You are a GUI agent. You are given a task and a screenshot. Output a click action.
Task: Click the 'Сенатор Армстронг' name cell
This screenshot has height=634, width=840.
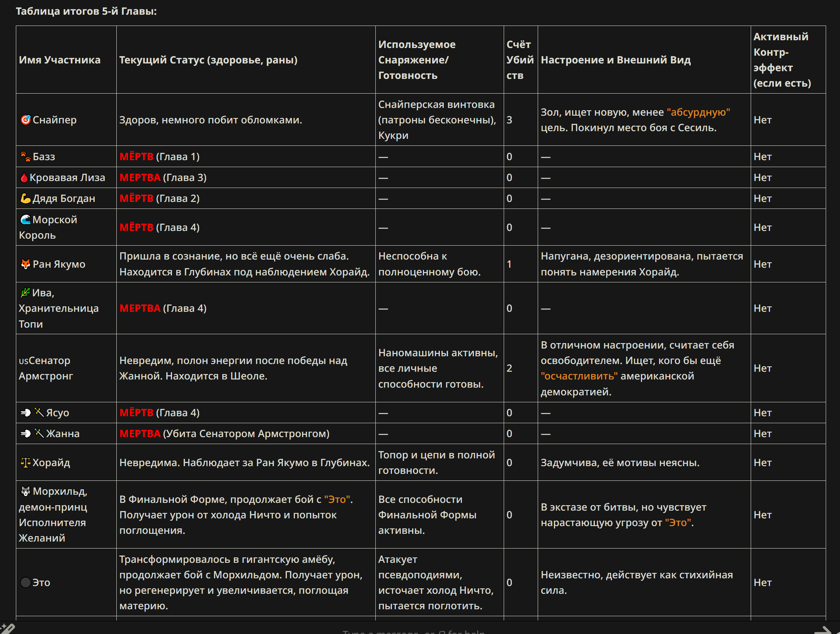[x=66, y=368]
